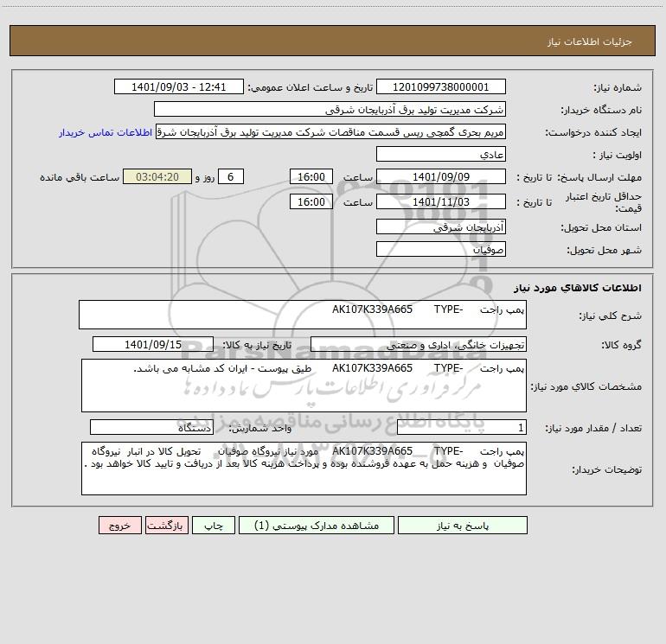Click the 'مشخصات کالای مورد نیاز:' label

pos(586,386)
